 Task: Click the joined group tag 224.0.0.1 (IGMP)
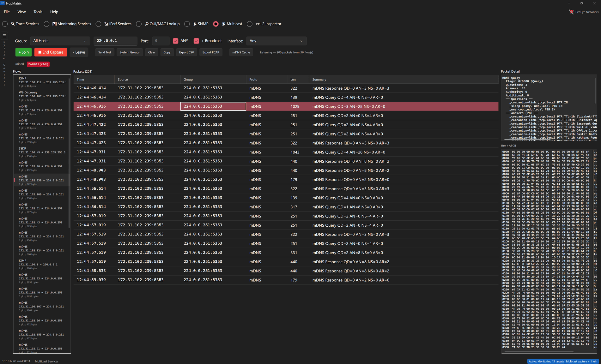point(38,64)
